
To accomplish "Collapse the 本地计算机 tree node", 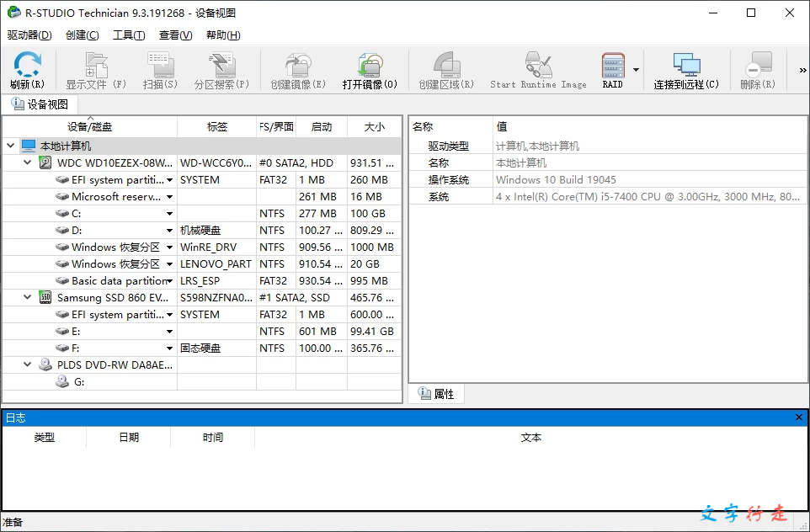I will [x=11, y=146].
